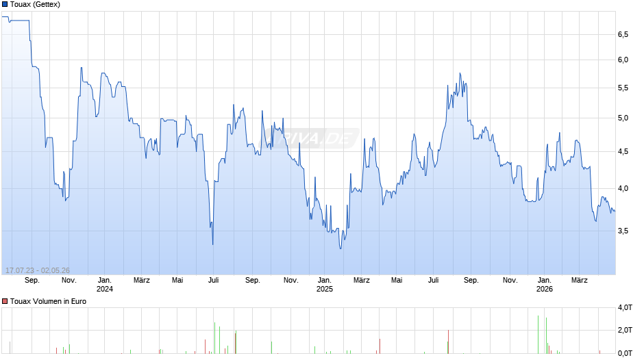This screenshot has width=644, height=360.
Task: Click the 3,5 price axis label
Action: (x=623, y=231)
